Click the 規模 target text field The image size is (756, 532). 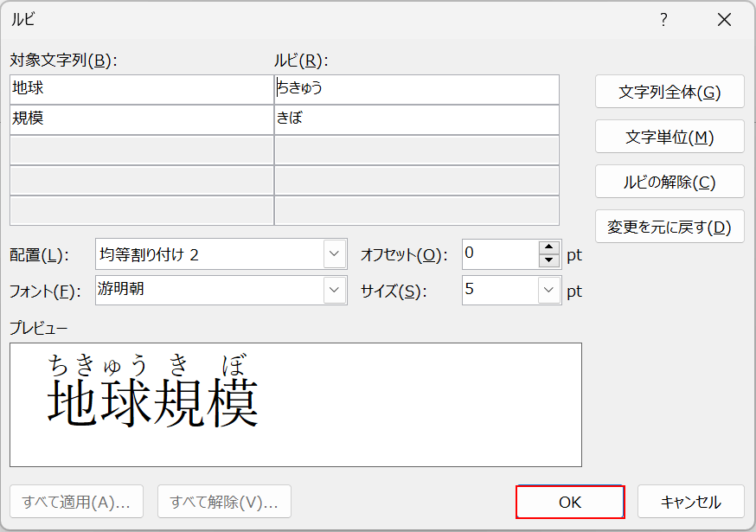pyautogui.click(x=141, y=119)
